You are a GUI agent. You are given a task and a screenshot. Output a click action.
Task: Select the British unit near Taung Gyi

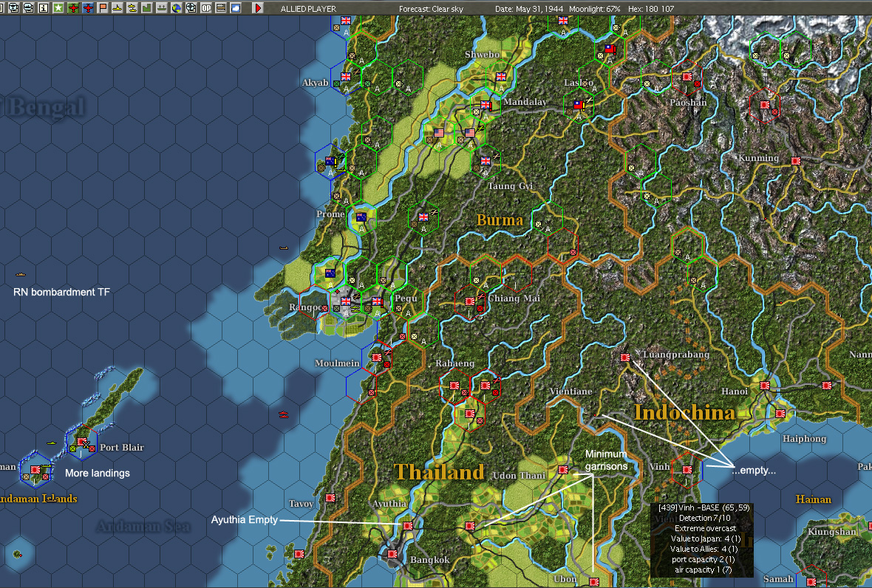pyautogui.click(x=486, y=161)
